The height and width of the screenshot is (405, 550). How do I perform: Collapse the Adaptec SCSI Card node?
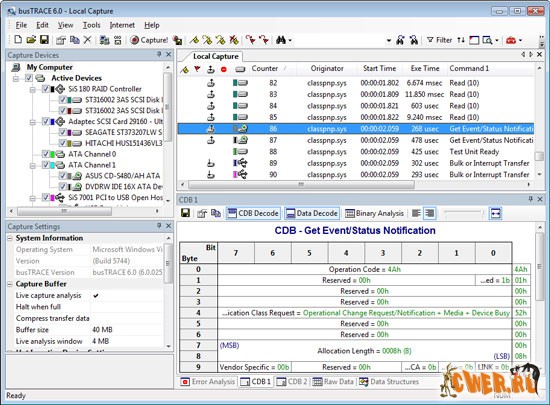(33, 122)
